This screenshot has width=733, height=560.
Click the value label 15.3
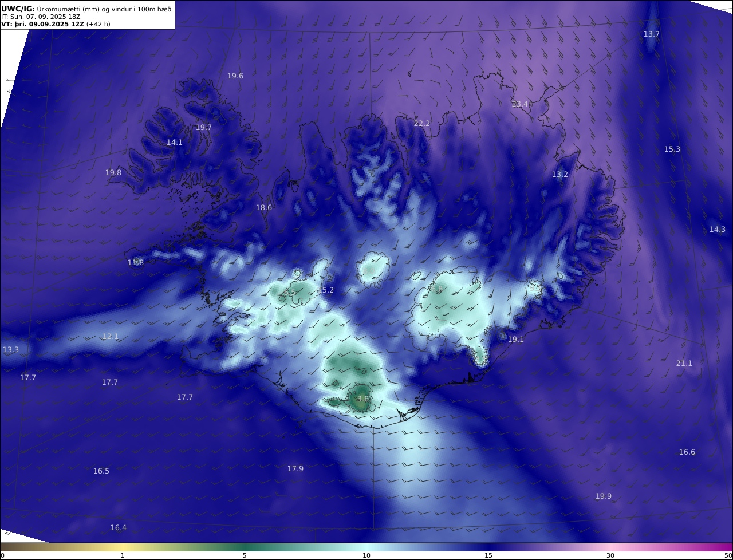point(672,149)
